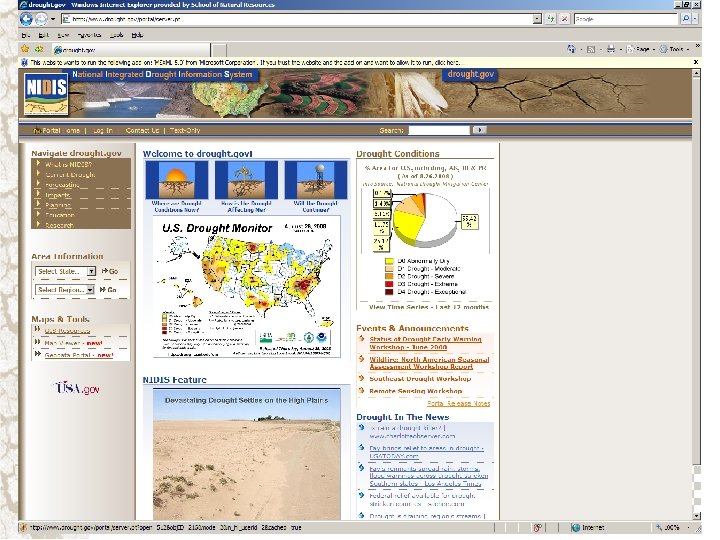
Task: Click the USA.gov logo
Action: (78, 388)
